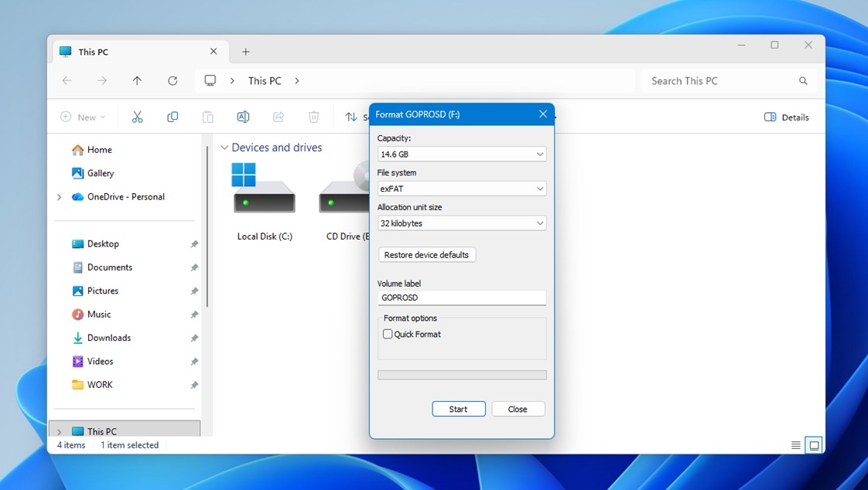Add a new tab with plus button
The width and height of the screenshot is (868, 490).
click(x=246, y=52)
